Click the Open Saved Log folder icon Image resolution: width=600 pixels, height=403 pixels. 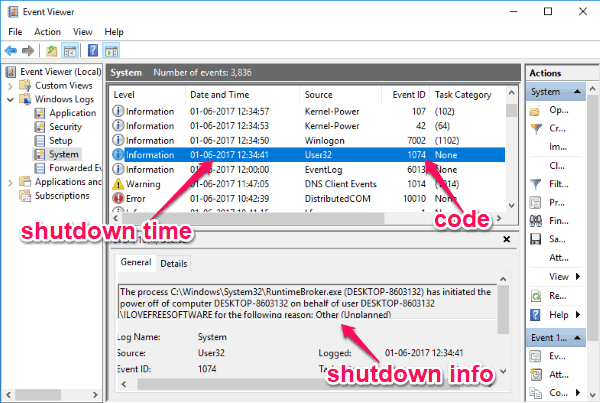click(x=535, y=111)
